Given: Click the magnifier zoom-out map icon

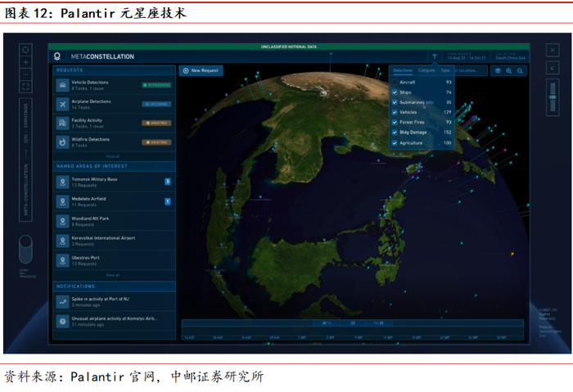Looking at the screenshot, I should click(x=520, y=71).
